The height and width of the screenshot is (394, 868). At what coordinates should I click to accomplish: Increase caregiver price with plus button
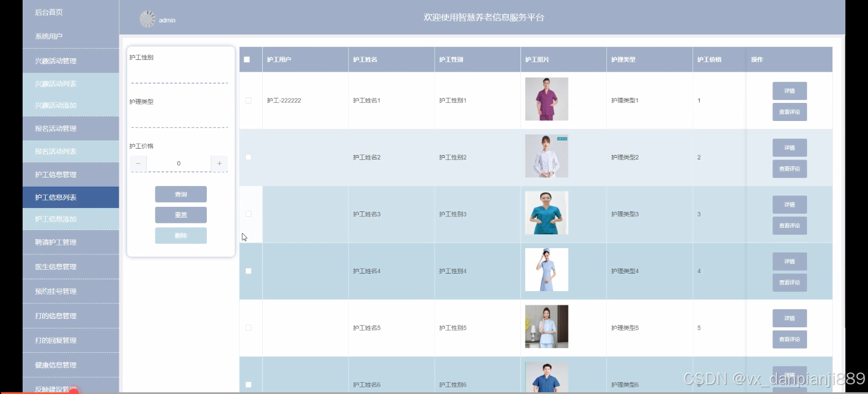219,163
